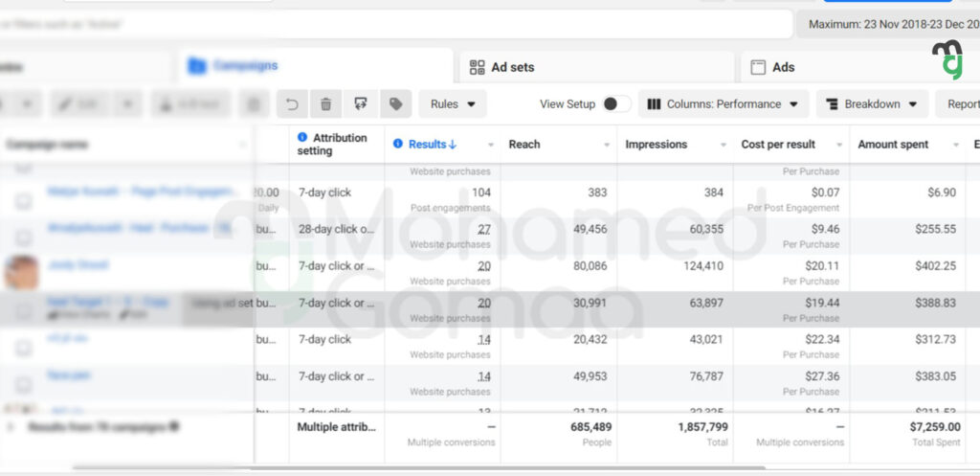Viewport: 980px width, 476px height.
Task: Click the tag label icon
Action: [392, 104]
